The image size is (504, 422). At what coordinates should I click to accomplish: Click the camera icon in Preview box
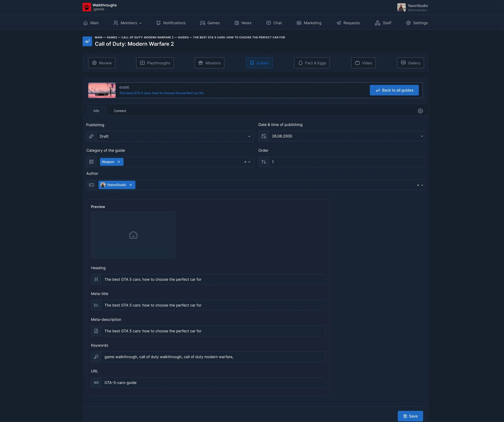pyautogui.click(x=133, y=235)
